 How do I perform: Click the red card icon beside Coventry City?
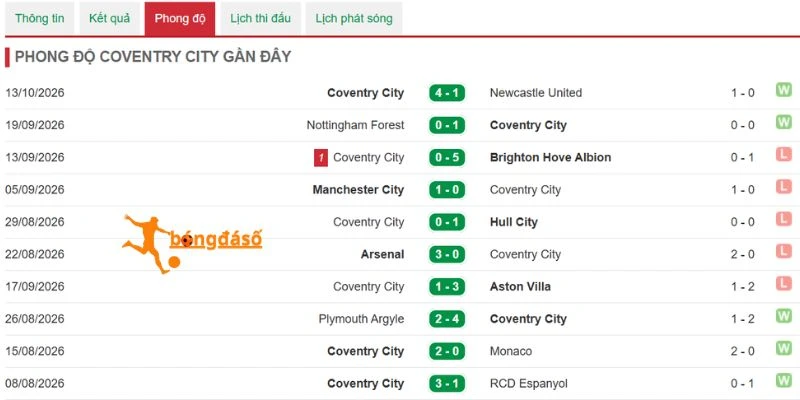coord(320,158)
